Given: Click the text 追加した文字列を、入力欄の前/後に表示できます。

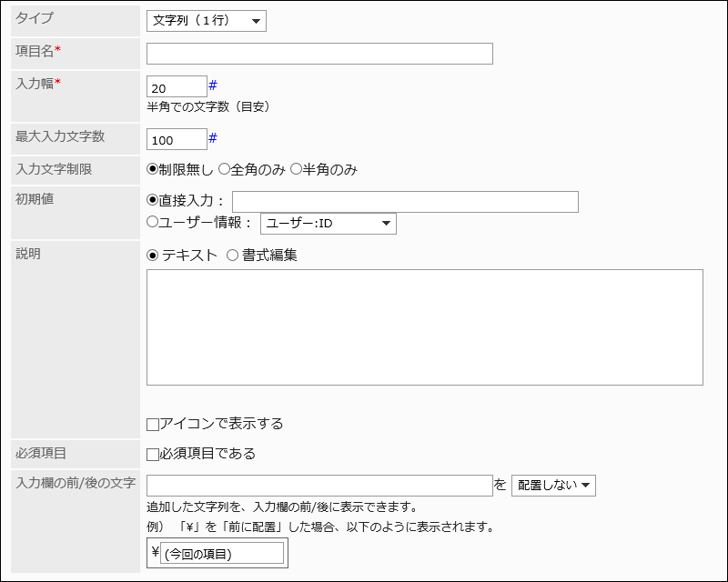Looking at the screenshot, I should (283, 507).
